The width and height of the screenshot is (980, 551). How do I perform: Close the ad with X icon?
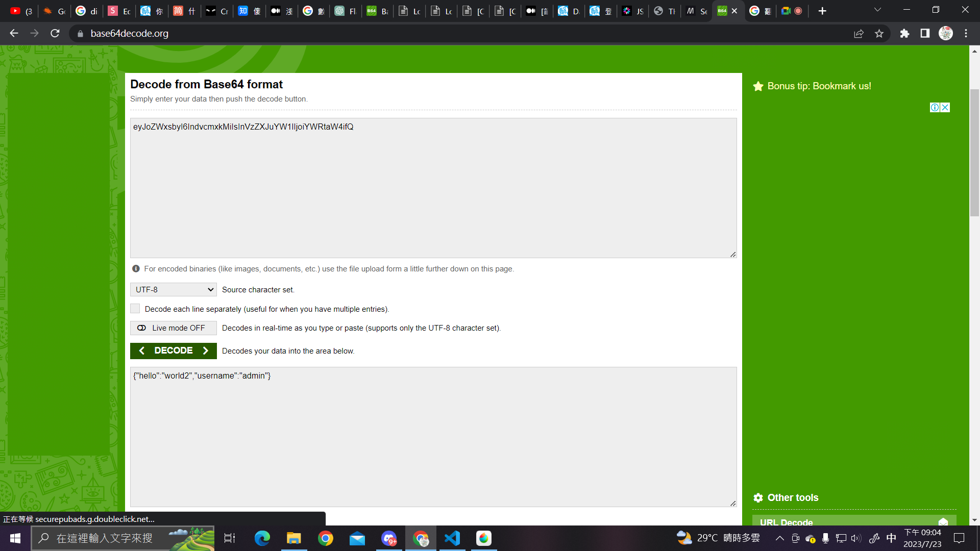click(945, 107)
